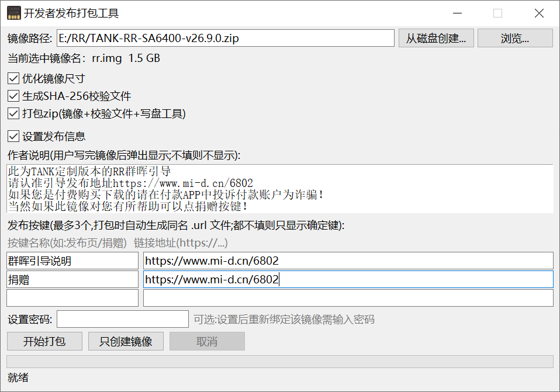Click the 按键名称(如:发布页/捐赠) hint text
This screenshot has width=560, height=392.
[x=67, y=243]
